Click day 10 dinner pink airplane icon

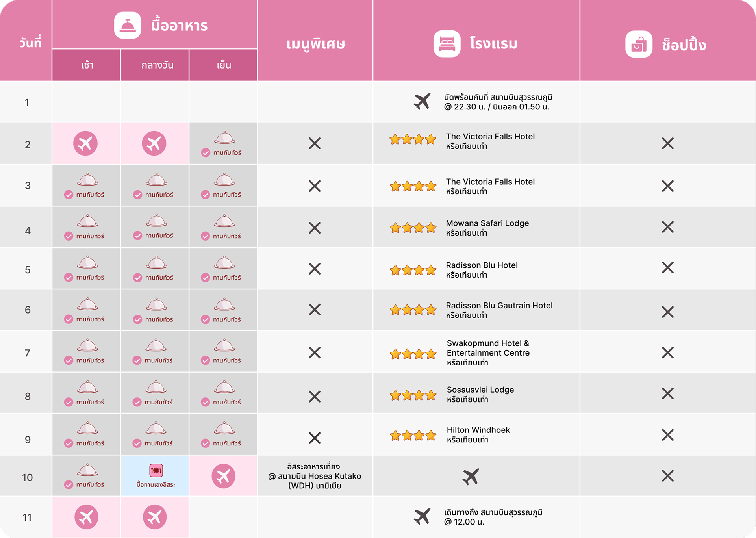point(223,476)
